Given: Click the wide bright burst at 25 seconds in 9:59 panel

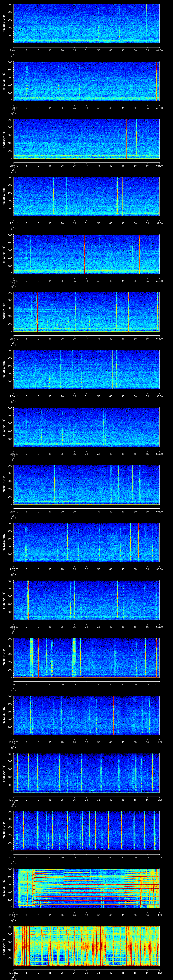Looking at the screenshot, I should [x=74, y=657].
